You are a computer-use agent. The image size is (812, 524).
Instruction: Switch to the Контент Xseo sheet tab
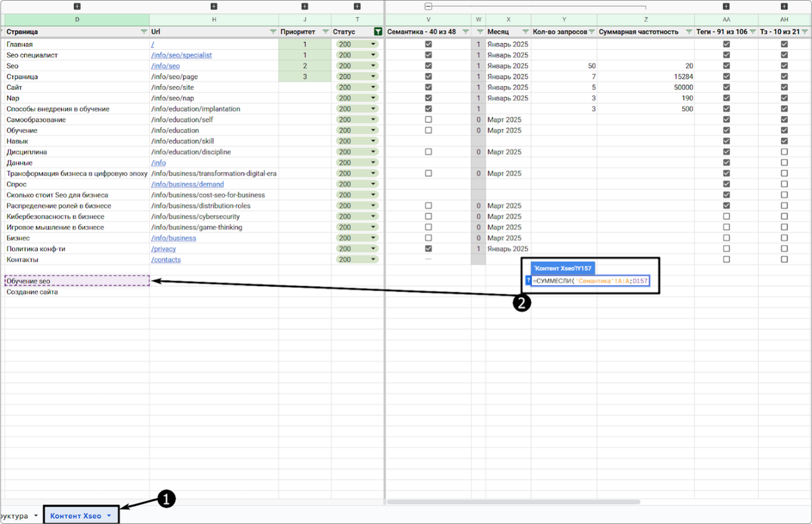tap(75, 516)
